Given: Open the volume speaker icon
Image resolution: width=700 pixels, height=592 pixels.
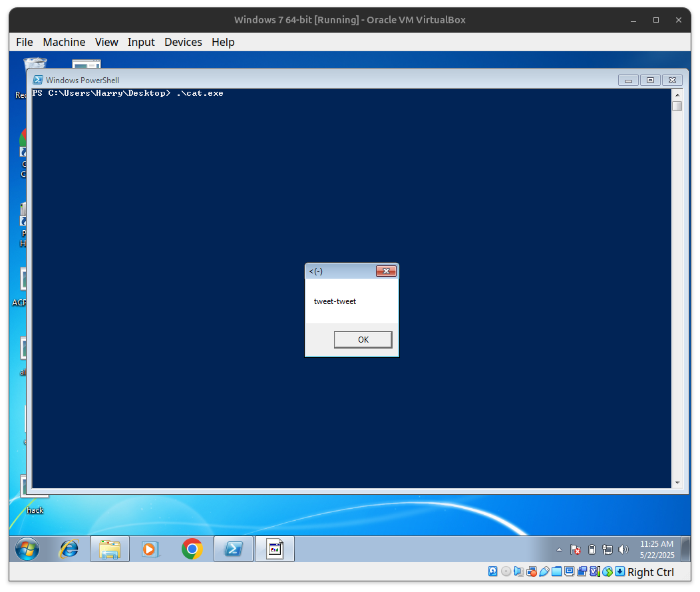Looking at the screenshot, I should tap(623, 549).
